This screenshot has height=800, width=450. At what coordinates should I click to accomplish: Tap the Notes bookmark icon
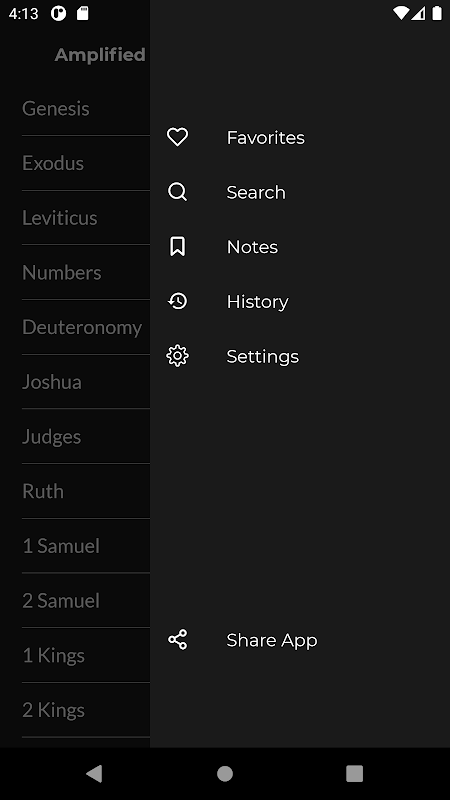178,246
